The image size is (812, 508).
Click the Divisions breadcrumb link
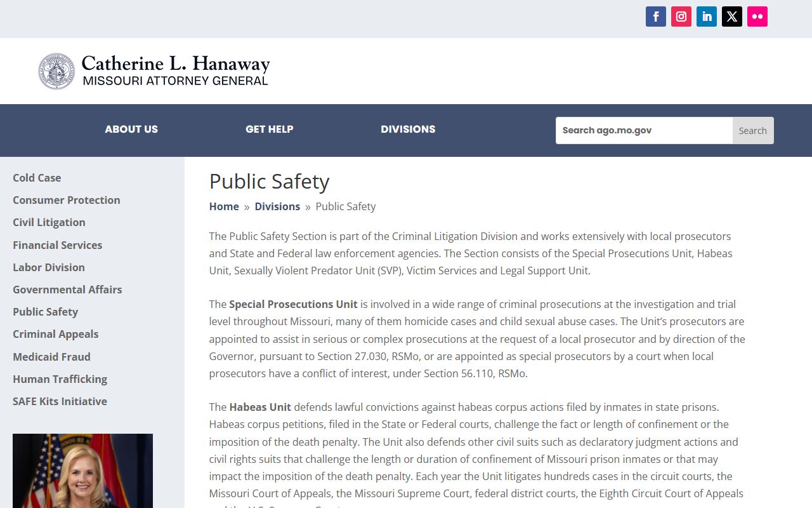[277, 206]
